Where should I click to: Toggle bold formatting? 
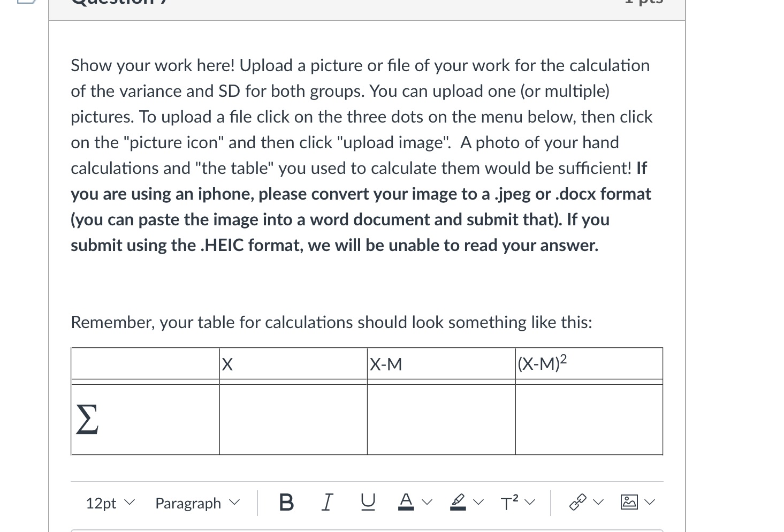tap(286, 502)
